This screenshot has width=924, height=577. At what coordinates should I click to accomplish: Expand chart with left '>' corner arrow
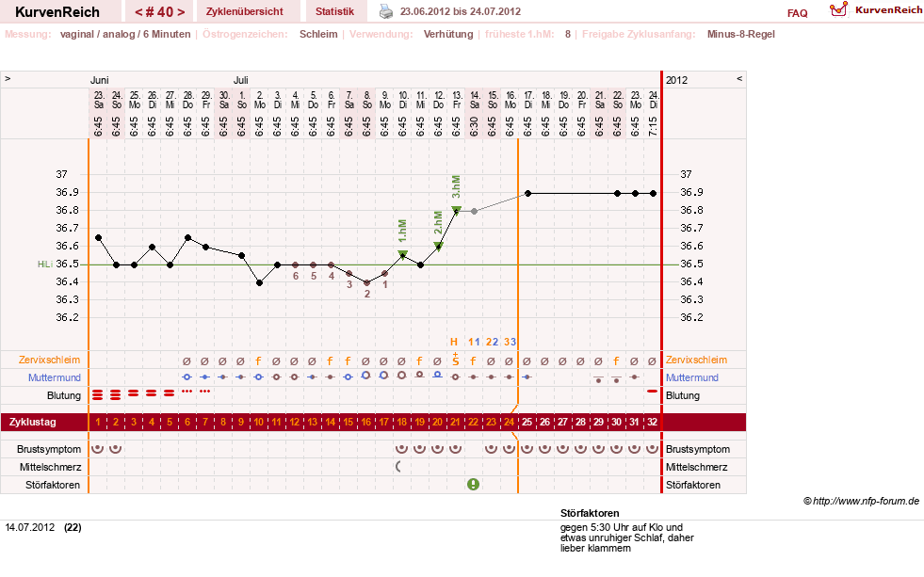coord(8,78)
